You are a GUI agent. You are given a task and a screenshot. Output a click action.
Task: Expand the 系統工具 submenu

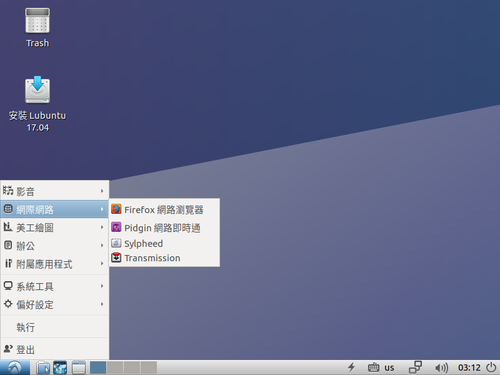55,286
